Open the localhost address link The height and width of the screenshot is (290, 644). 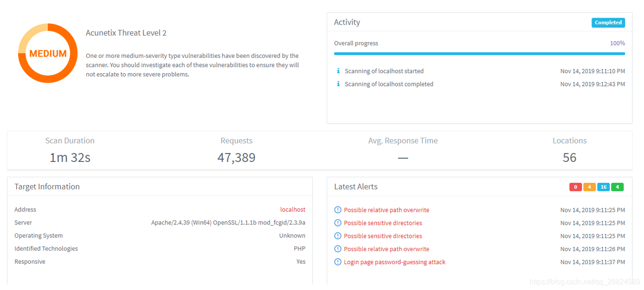(293, 209)
